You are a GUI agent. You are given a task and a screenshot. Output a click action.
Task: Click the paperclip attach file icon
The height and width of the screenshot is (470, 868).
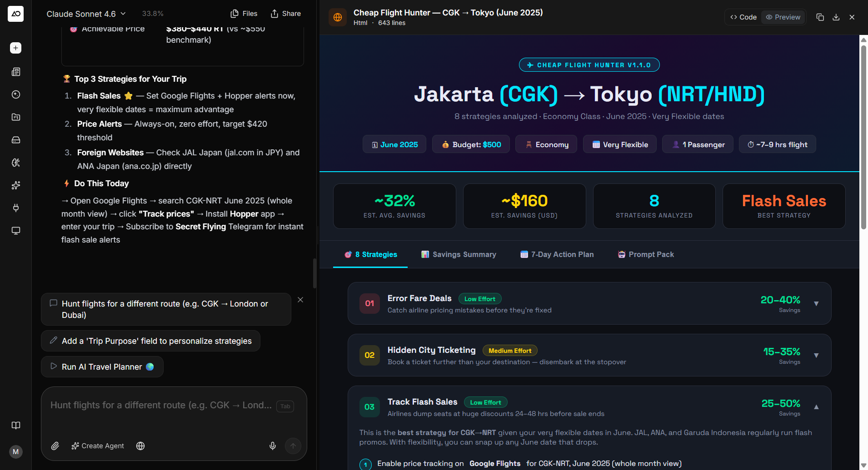tap(55, 446)
